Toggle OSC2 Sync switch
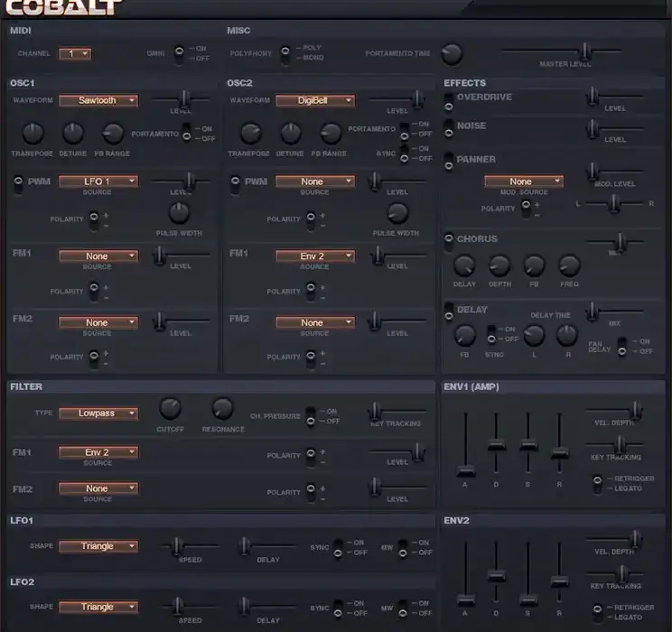Viewport: 672px width, 632px height. pos(404,153)
